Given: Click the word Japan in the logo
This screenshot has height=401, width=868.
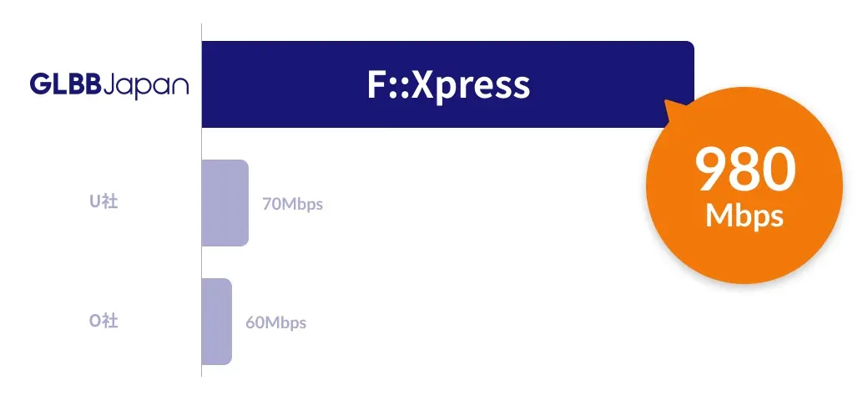Looking at the screenshot, I should [x=148, y=86].
